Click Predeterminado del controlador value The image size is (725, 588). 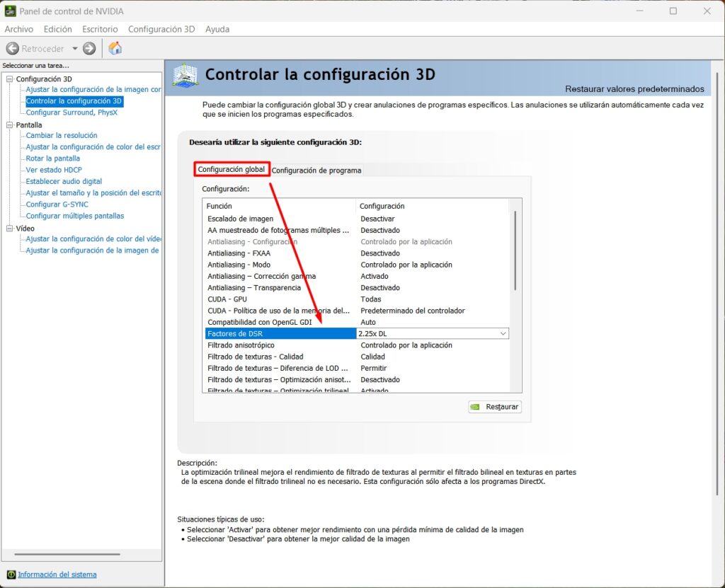tap(413, 311)
